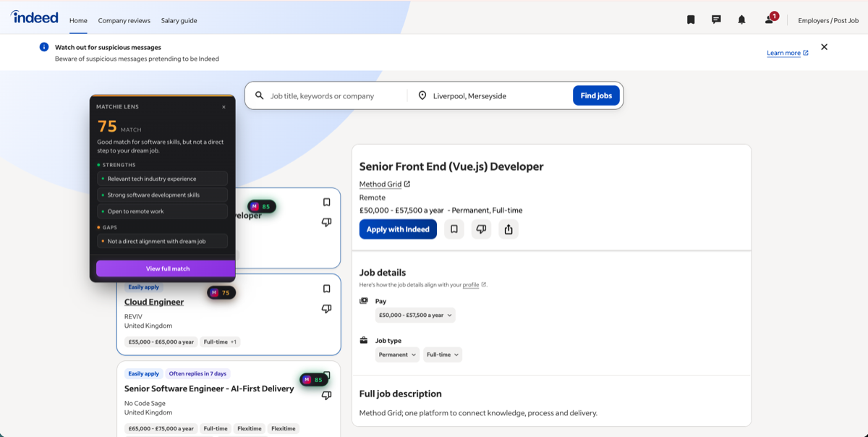Click the Open to remote work strength

pyautogui.click(x=162, y=211)
